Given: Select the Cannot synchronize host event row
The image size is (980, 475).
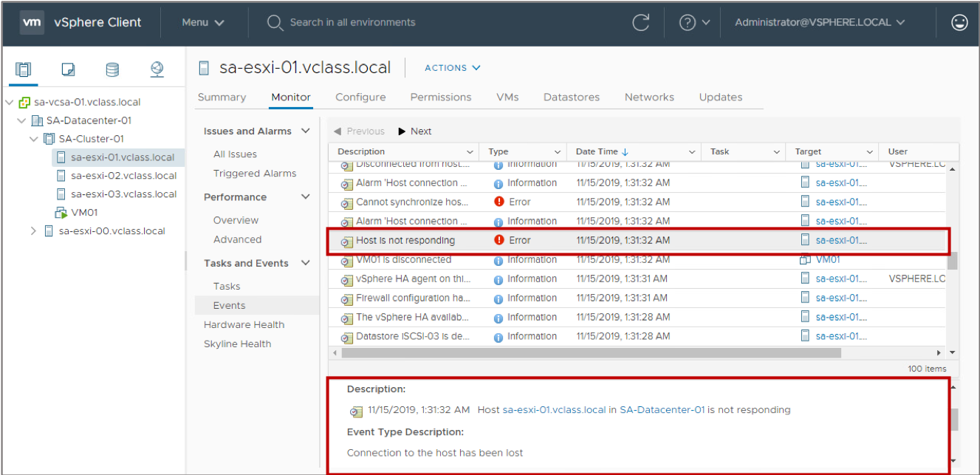Looking at the screenshot, I should click(x=637, y=202).
